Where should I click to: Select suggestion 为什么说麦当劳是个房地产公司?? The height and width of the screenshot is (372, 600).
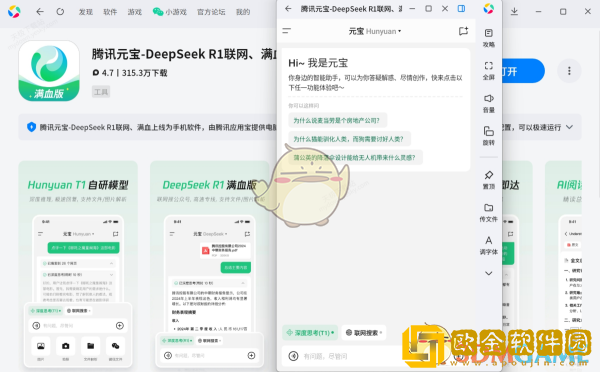coord(337,121)
